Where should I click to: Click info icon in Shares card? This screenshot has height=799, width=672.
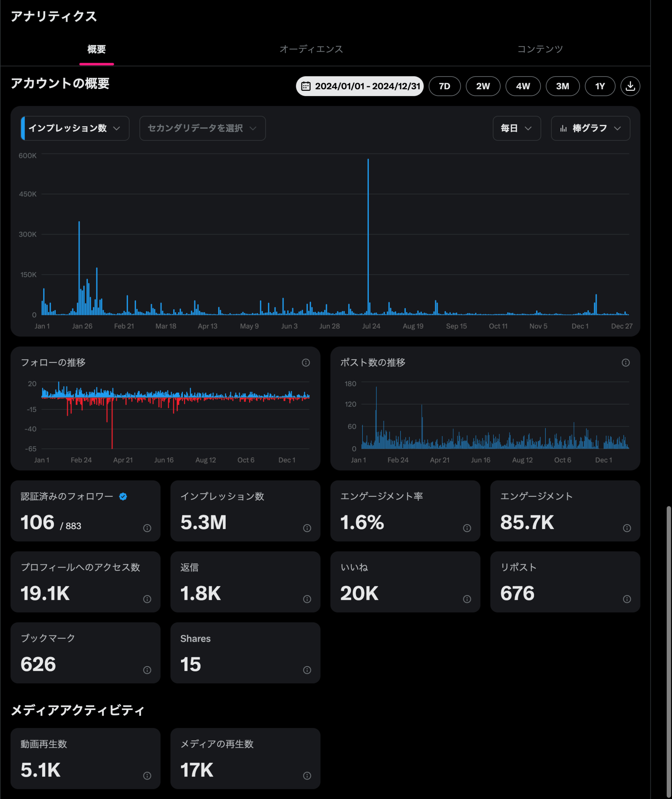307,670
